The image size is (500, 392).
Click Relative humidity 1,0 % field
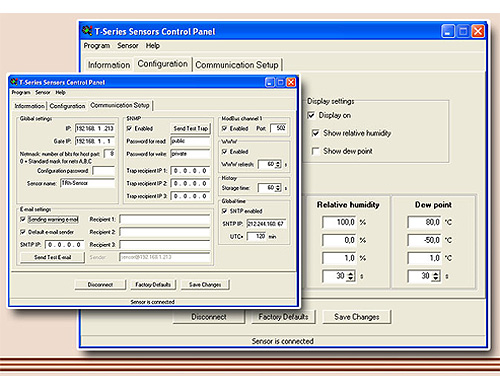[339, 258]
